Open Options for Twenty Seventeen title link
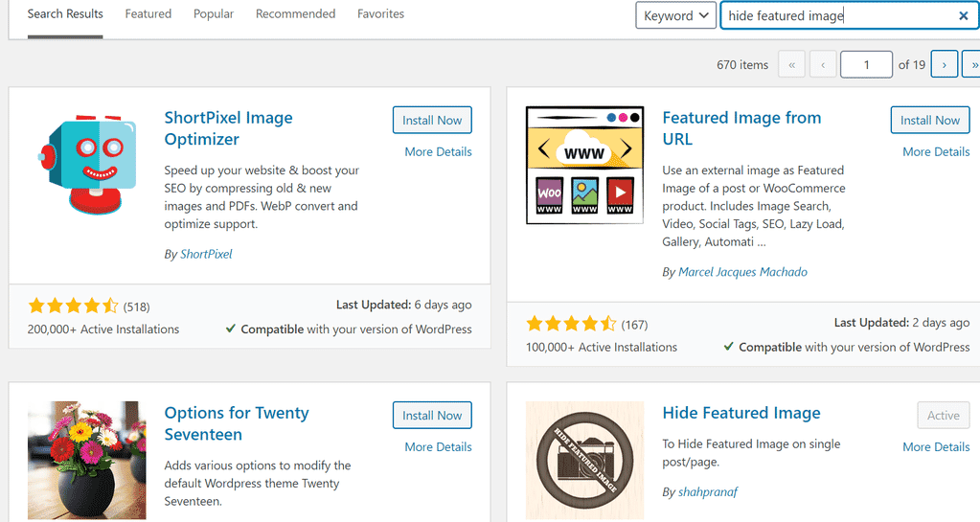This screenshot has width=980, height=522. coord(237,423)
